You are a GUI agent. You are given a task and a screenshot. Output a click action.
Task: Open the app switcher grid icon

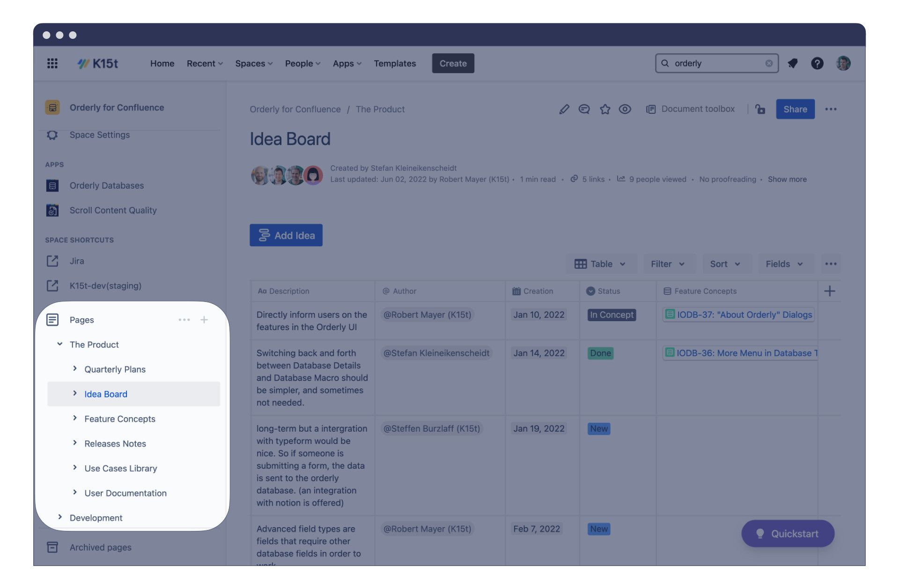coord(52,63)
